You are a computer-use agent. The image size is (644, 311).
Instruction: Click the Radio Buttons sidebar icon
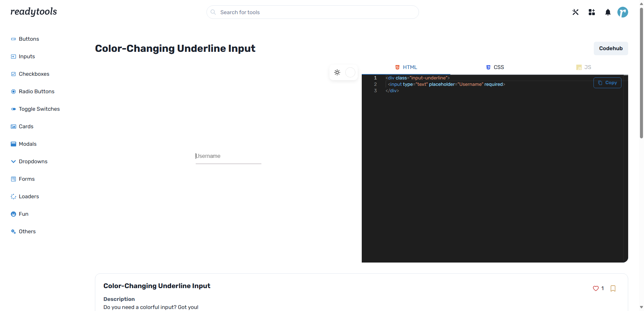click(x=13, y=92)
